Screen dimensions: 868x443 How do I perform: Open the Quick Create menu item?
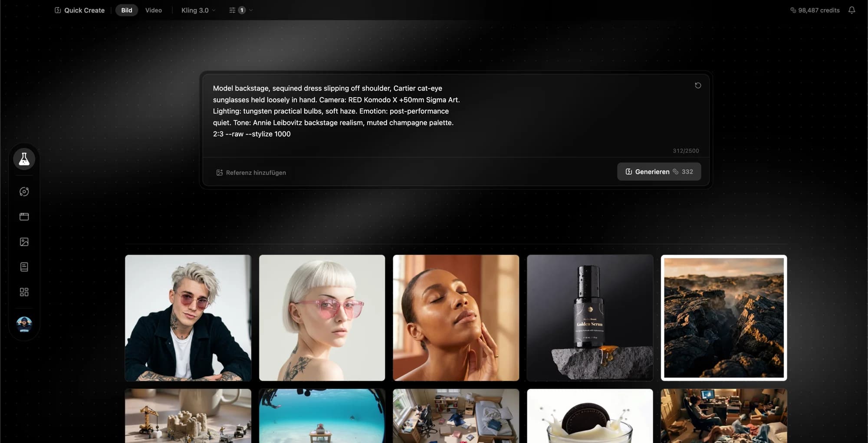pyautogui.click(x=84, y=10)
